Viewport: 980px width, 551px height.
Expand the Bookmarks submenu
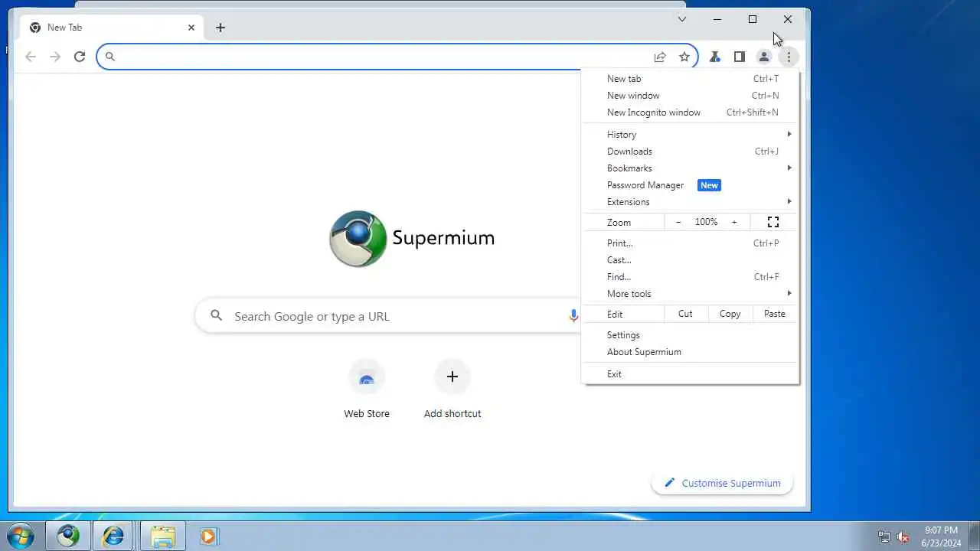690,168
